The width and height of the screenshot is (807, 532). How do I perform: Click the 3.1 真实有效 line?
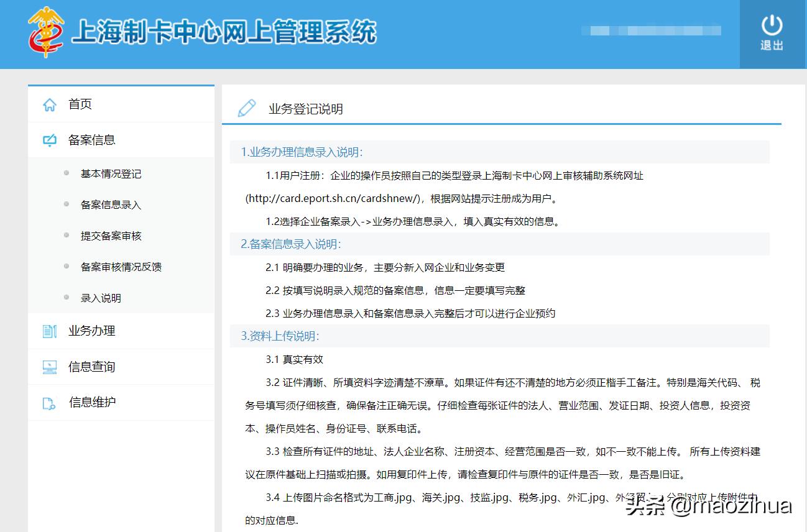click(294, 360)
